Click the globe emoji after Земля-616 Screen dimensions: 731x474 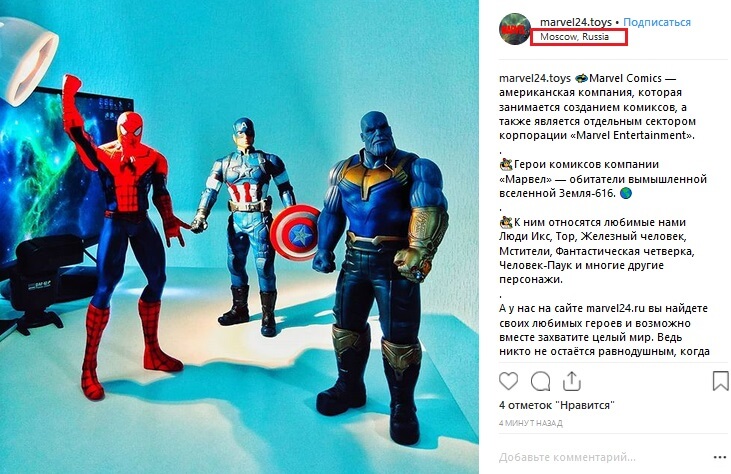point(626,193)
